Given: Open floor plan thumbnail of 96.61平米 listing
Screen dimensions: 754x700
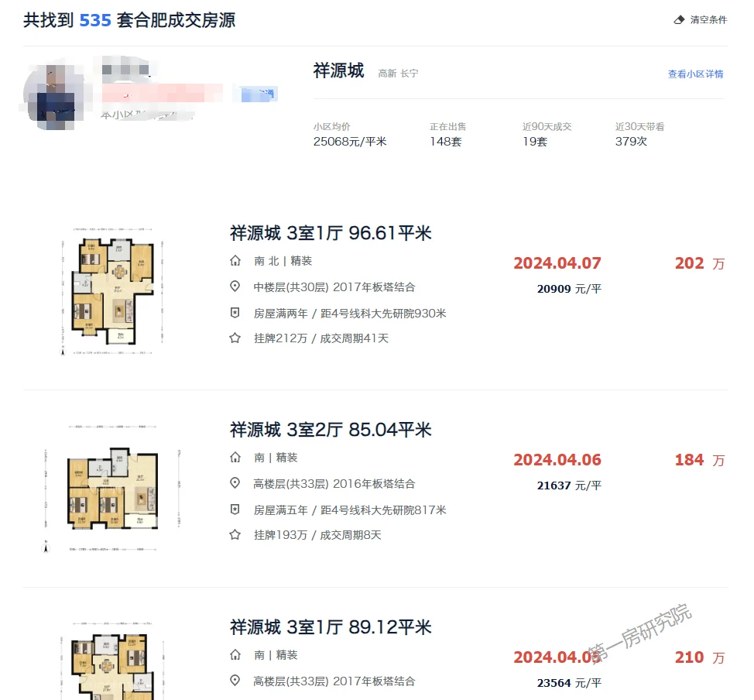Looking at the screenshot, I should tap(112, 292).
